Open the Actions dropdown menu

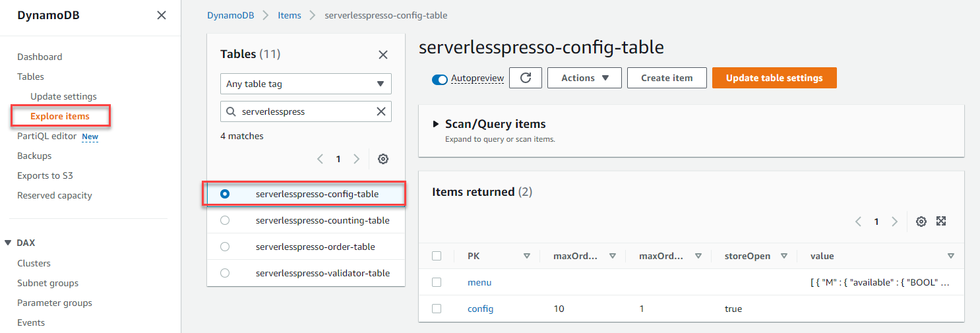click(x=584, y=78)
